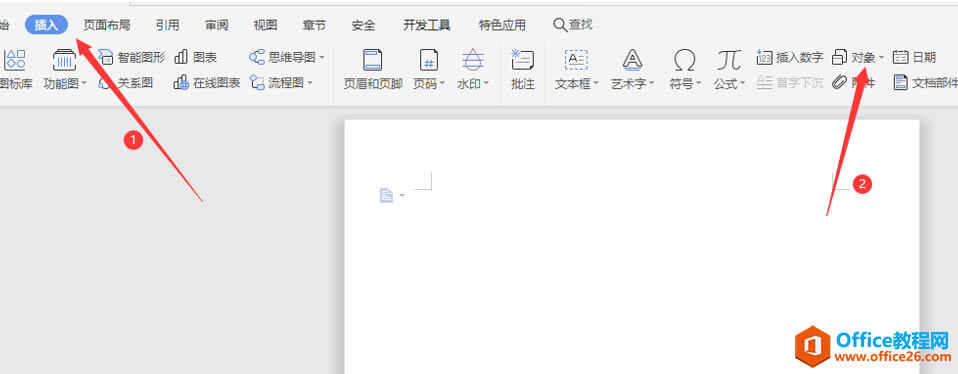The image size is (958, 374).
Task: Open the 插入 ribbon tab
Action: point(46,25)
